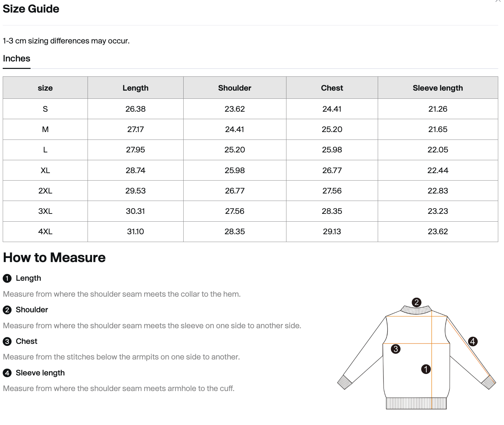Viewport: 504px width, 425px height.
Task: Select the 4XL size row
Action: coord(45,232)
